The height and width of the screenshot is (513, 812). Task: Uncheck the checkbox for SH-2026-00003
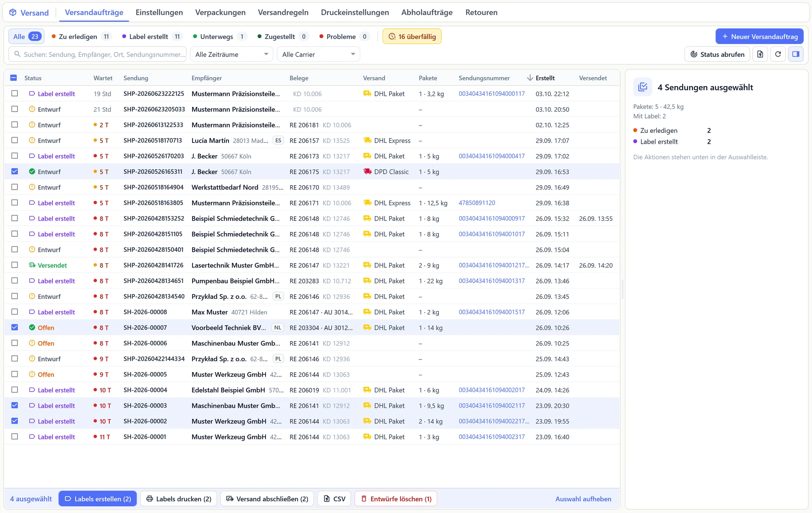[x=15, y=405]
